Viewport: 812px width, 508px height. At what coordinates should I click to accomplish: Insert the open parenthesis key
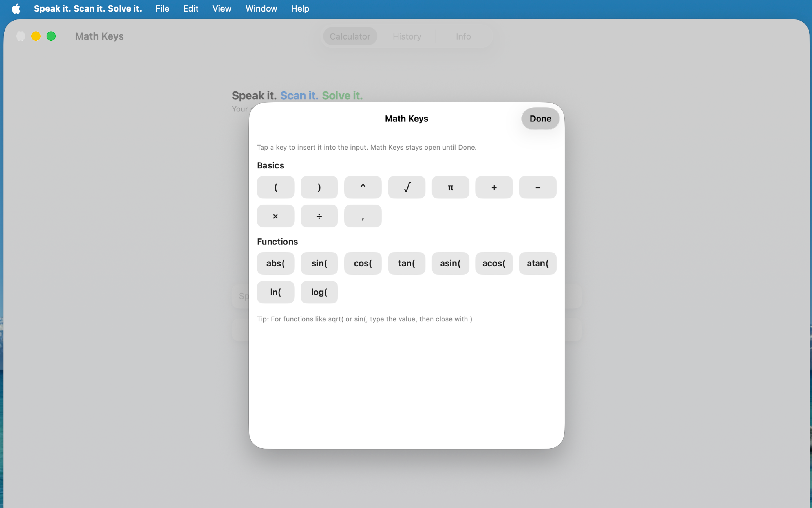275,187
